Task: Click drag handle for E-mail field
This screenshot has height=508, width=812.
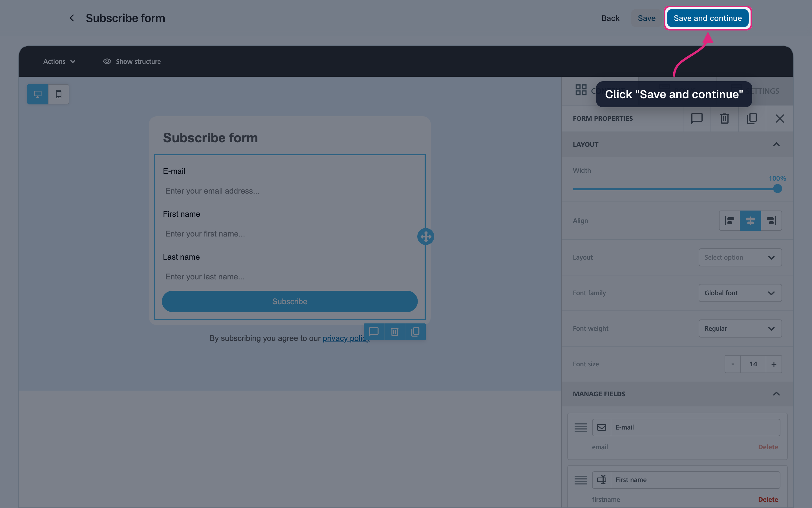Action: click(581, 427)
